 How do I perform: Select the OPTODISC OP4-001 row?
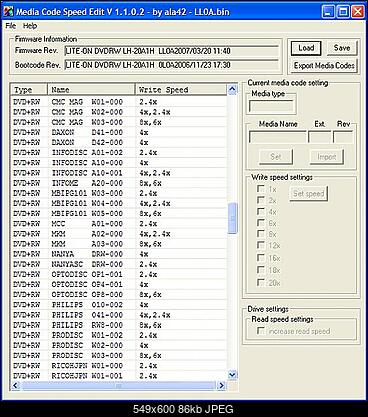pos(119,284)
